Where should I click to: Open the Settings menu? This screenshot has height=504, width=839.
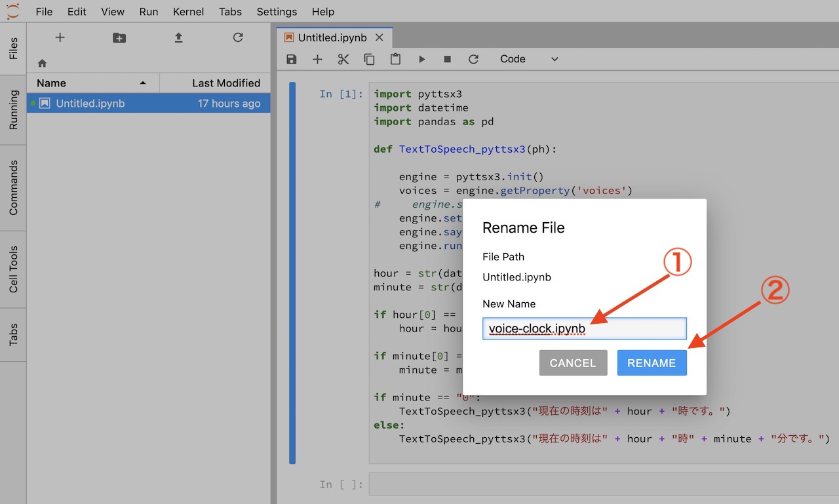coord(277,12)
